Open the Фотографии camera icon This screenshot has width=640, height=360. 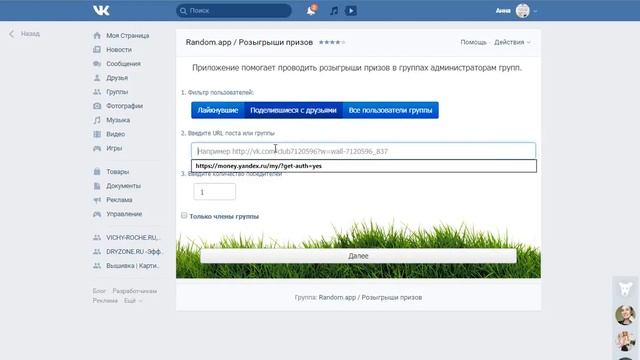[x=97, y=106]
